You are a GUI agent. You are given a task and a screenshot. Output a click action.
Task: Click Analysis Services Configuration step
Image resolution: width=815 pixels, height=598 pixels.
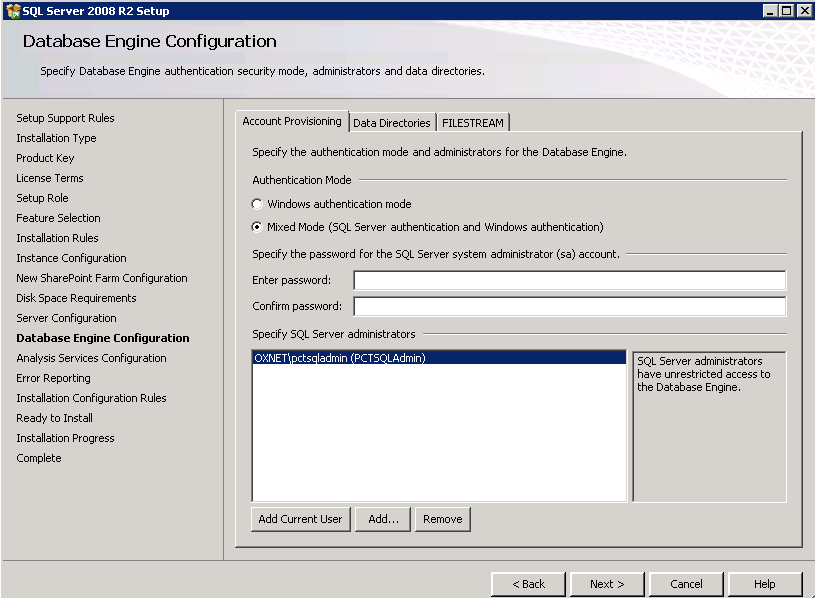point(91,358)
